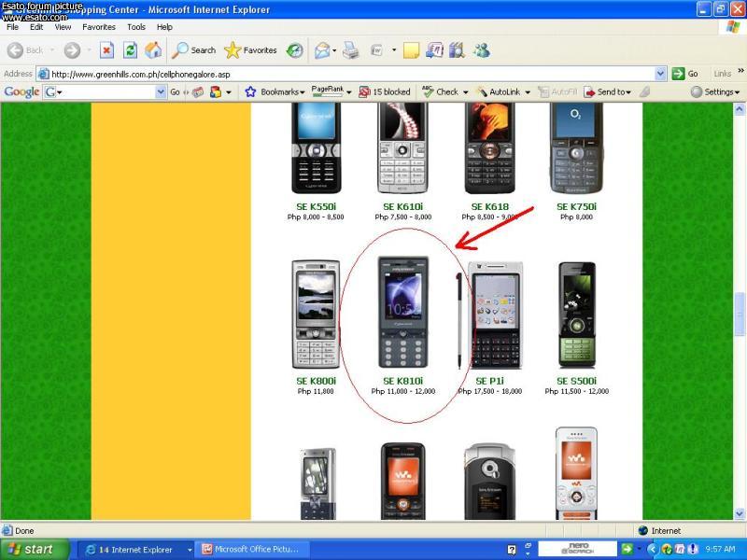The width and height of the screenshot is (747, 560).
Task: Open Google toolbar Settings
Action: coord(715,91)
